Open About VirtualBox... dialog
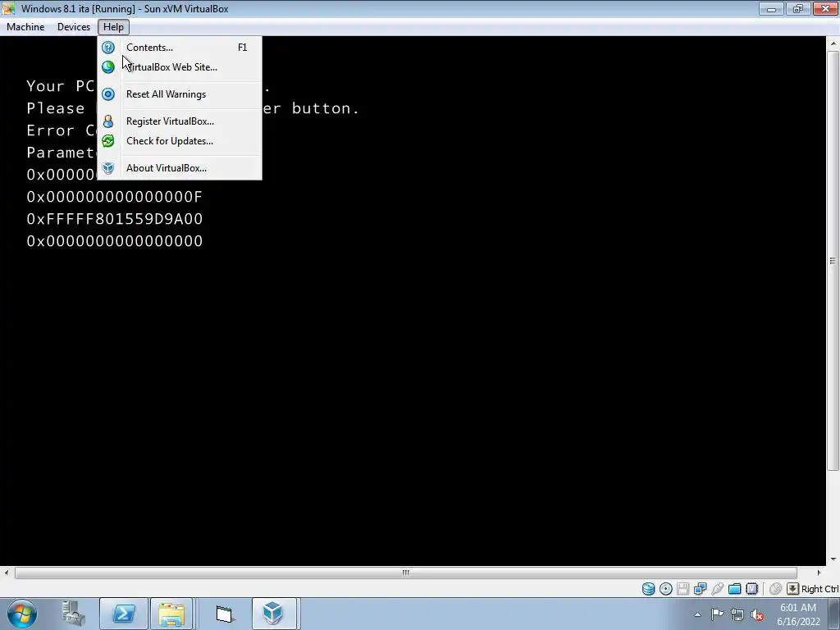Screen dimensions: 840x630 pyautogui.click(x=180, y=168)
